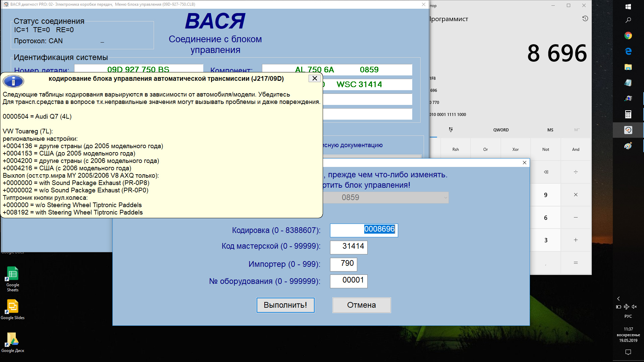This screenshot has width=644, height=362.
Task: Click the Кодировка input field with 0008696
Action: pos(364,230)
